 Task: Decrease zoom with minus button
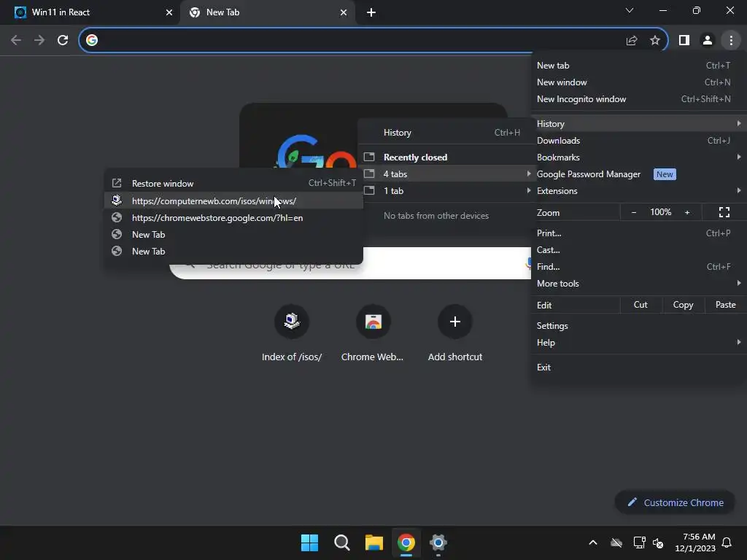[634, 212]
